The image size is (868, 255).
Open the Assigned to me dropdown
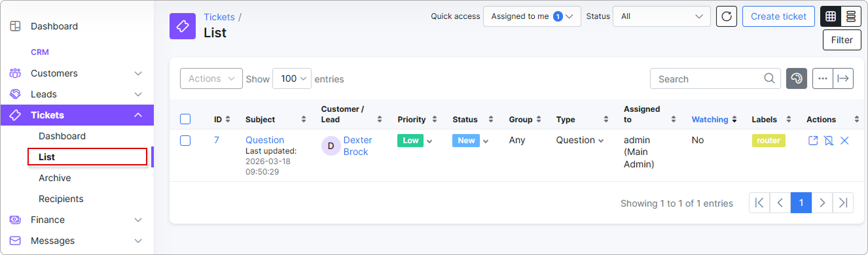tap(532, 16)
